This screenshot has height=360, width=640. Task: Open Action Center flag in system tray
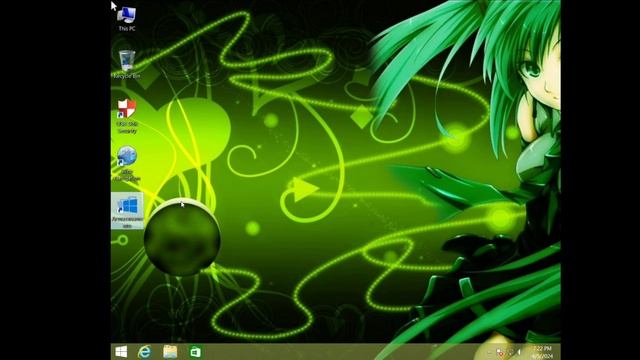tap(500, 352)
